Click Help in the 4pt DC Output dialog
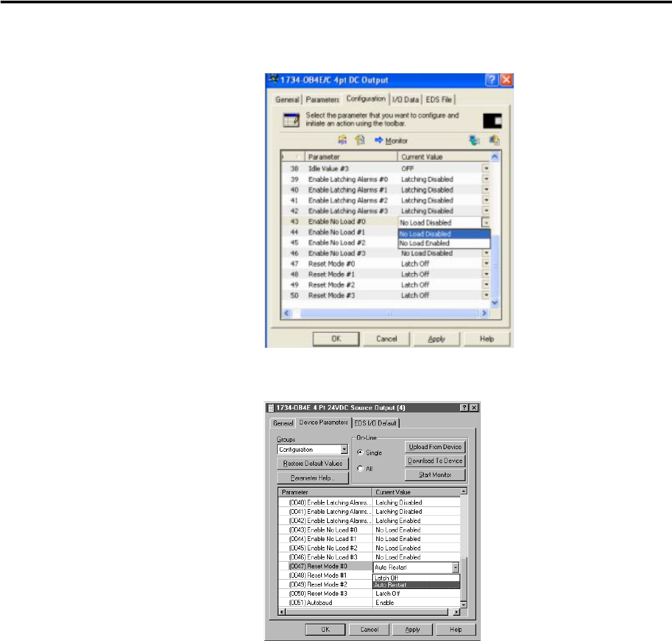 [x=487, y=338]
